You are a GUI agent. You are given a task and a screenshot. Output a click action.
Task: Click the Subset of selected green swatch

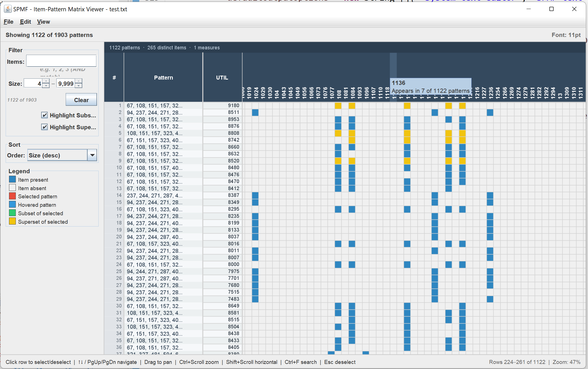12,213
